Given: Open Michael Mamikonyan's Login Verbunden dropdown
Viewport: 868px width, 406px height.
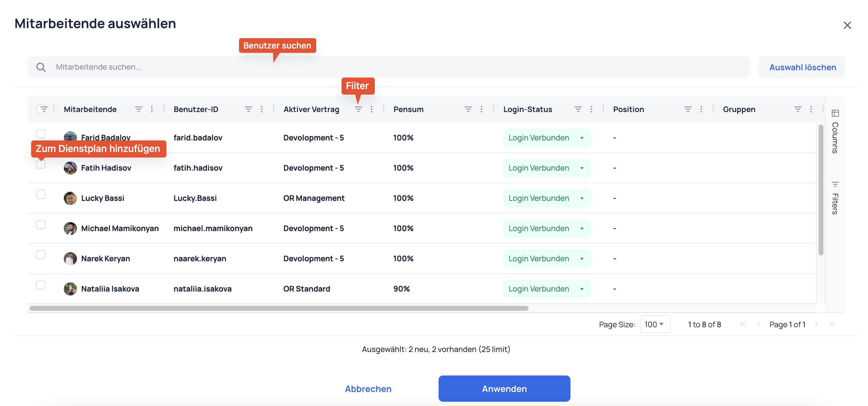Looking at the screenshot, I should pos(547,228).
